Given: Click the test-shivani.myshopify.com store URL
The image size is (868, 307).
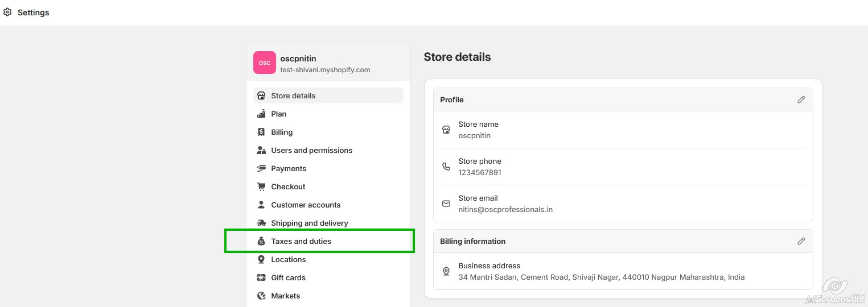Looking at the screenshot, I should pos(325,70).
